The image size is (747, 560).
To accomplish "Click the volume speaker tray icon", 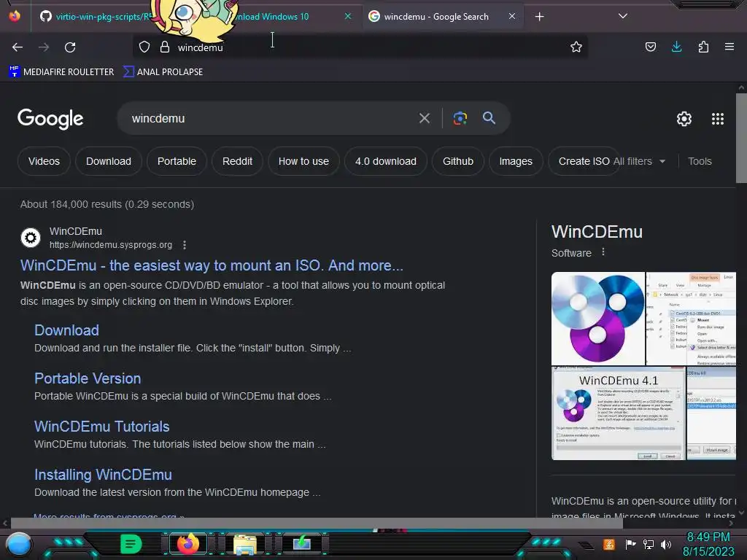I will point(666,544).
